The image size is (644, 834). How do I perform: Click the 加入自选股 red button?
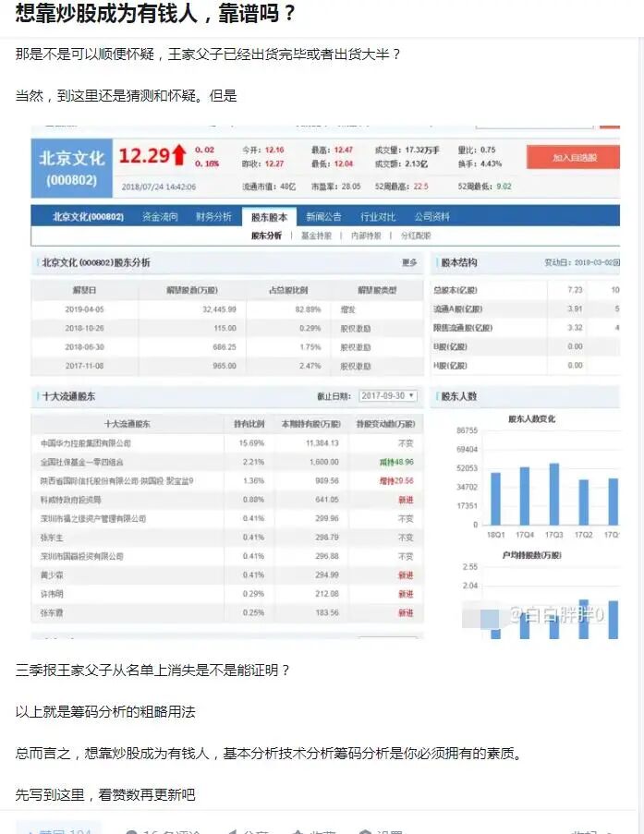tap(573, 157)
